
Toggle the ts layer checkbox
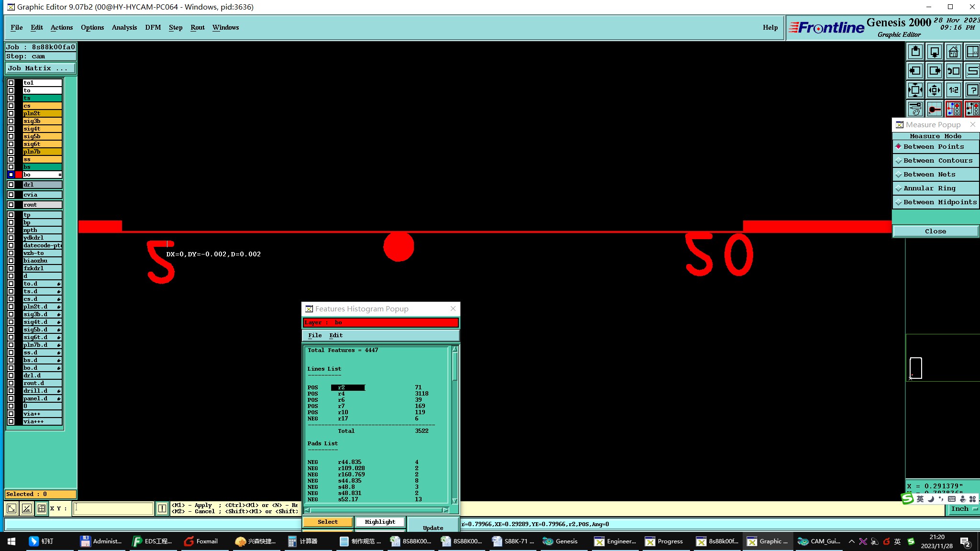11,98
